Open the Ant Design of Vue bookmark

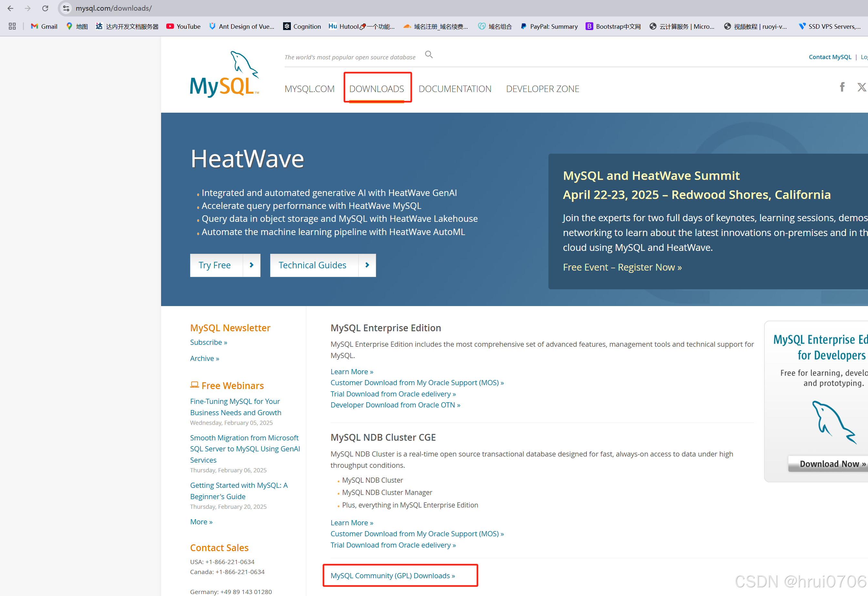tap(242, 26)
